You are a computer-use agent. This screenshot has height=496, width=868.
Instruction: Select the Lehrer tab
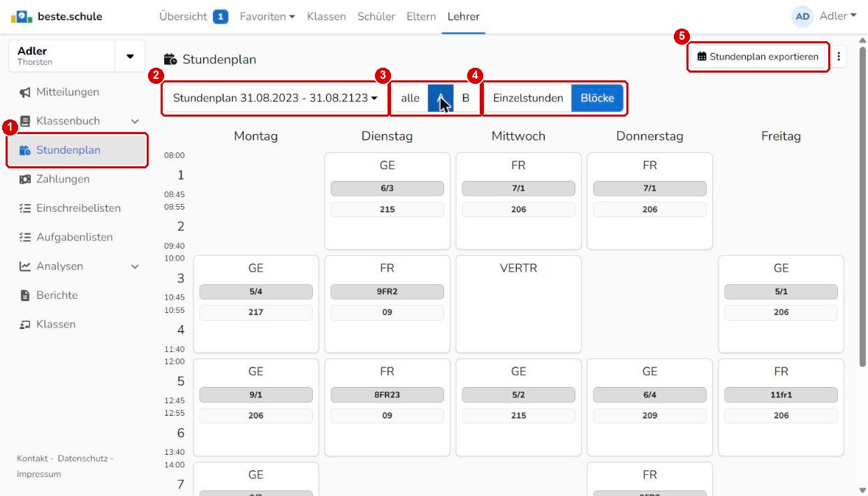click(x=464, y=16)
